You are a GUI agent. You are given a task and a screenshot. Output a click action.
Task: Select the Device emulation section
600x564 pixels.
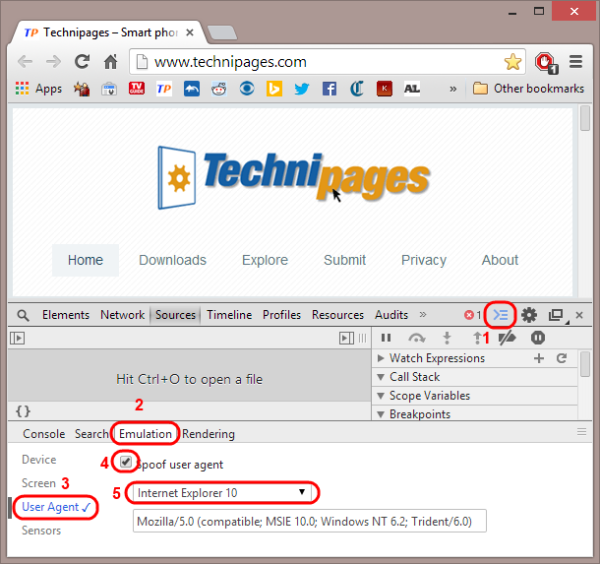pos(39,460)
